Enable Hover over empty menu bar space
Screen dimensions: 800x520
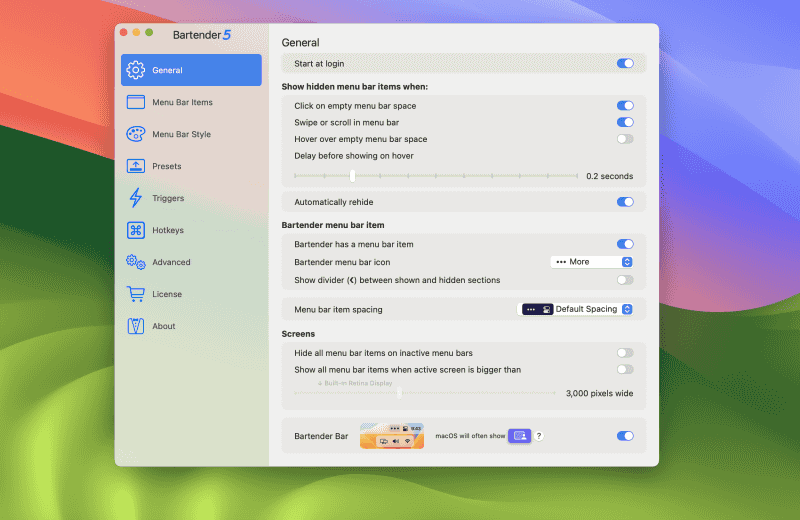pyautogui.click(x=625, y=139)
